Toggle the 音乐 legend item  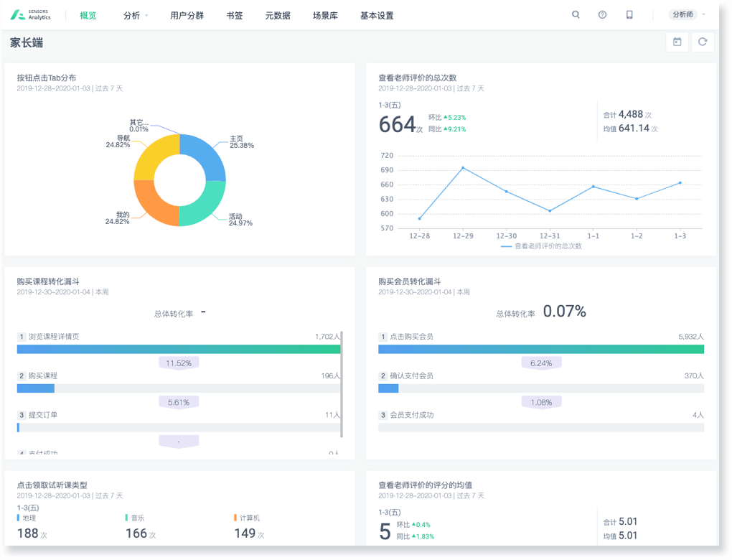136,518
